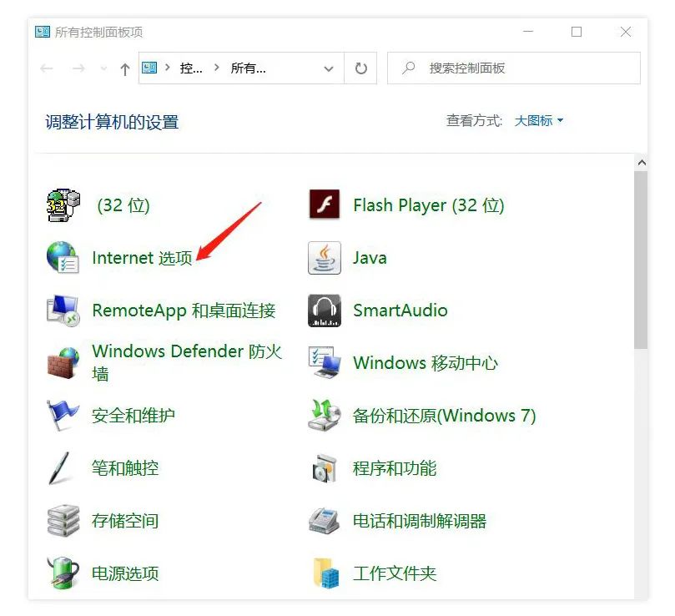Image resolution: width=675 pixels, height=616 pixels.
Task: Expand the chevron before 控... breadcrumb
Action: (168, 68)
